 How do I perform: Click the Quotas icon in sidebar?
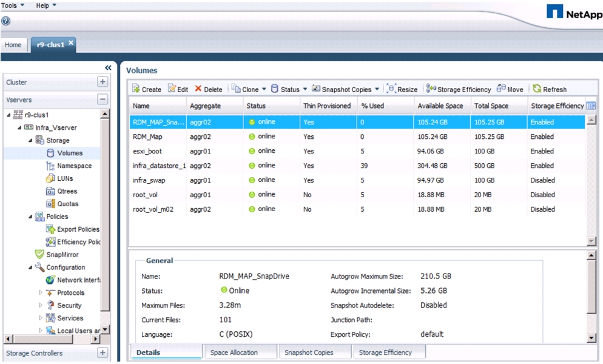(50, 204)
